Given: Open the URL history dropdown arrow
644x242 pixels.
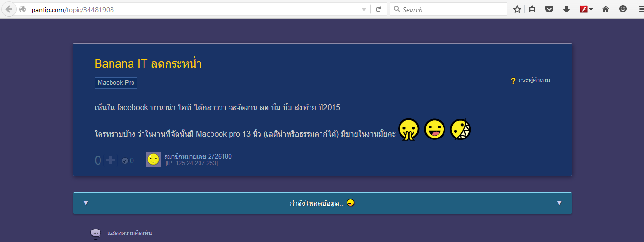Looking at the screenshot, I should point(364,10).
